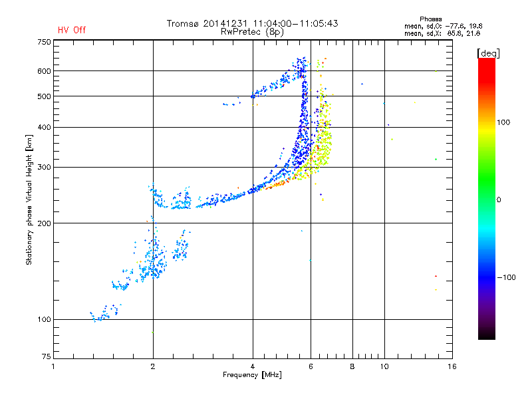532x399 pixels.
Task: Click the x-axis tick label '16'
Action: coord(452,366)
